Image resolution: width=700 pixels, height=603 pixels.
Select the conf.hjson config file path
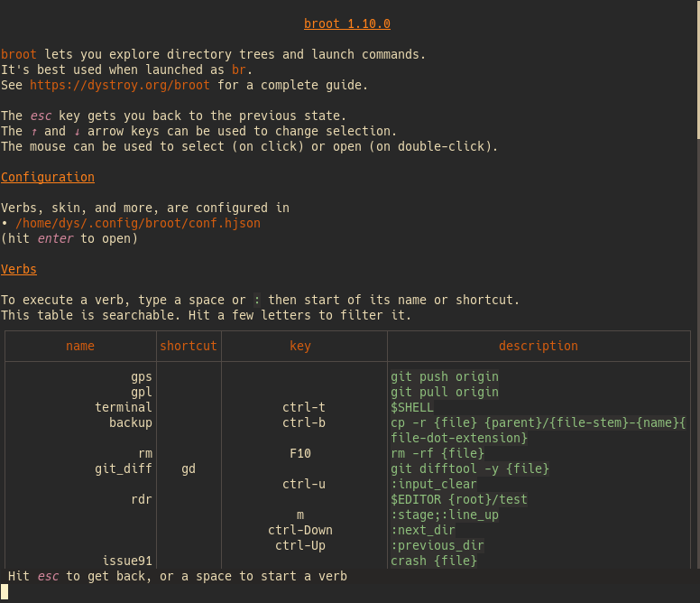137,223
